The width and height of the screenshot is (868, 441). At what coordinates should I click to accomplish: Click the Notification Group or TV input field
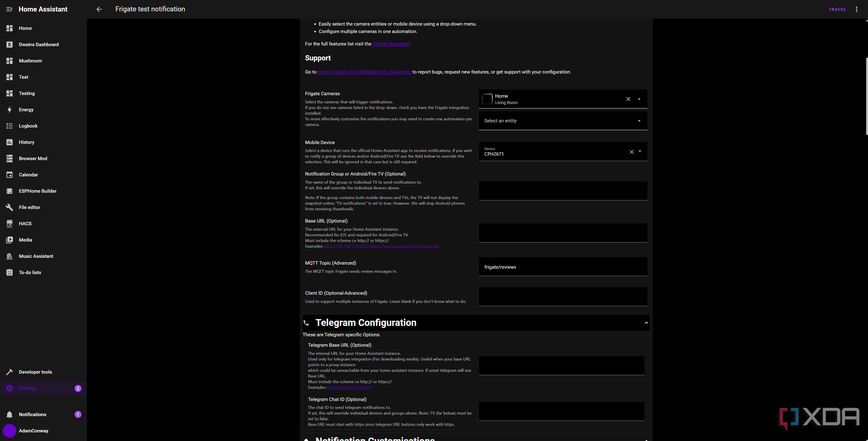[x=563, y=191]
